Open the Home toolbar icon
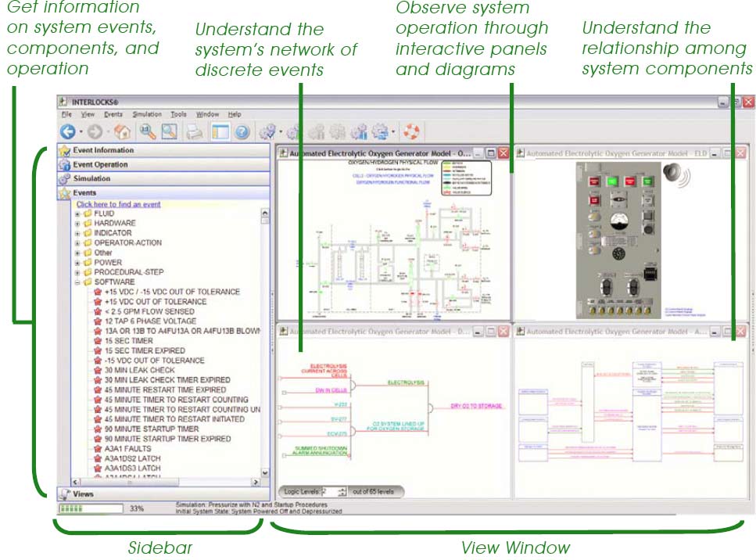 (121, 131)
